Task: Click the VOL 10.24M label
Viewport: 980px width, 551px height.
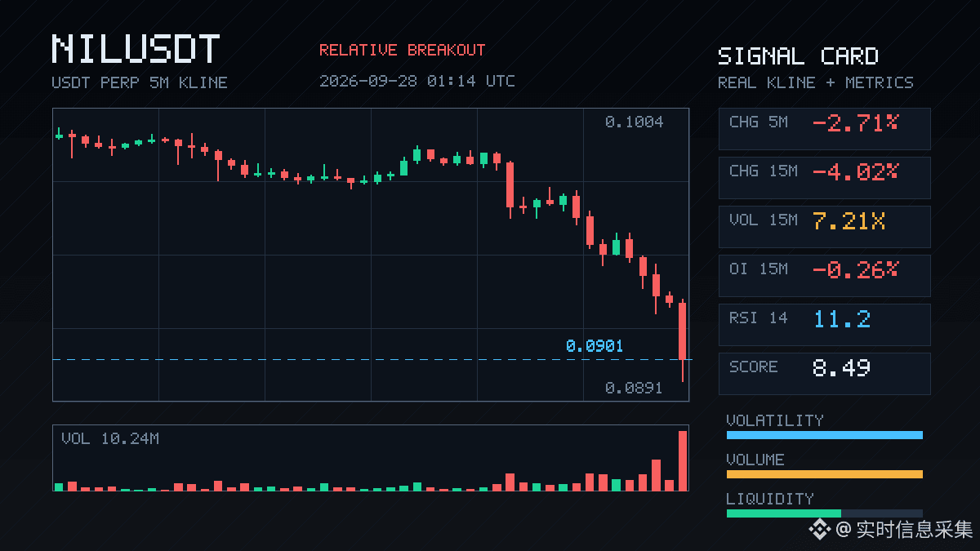Action: click(x=110, y=439)
